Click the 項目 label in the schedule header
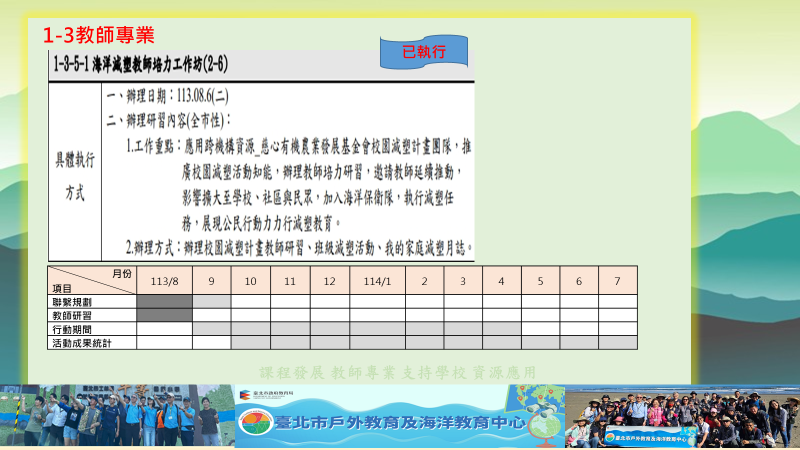The width and height of the screenshot is (800, 450). pos(62,289)
